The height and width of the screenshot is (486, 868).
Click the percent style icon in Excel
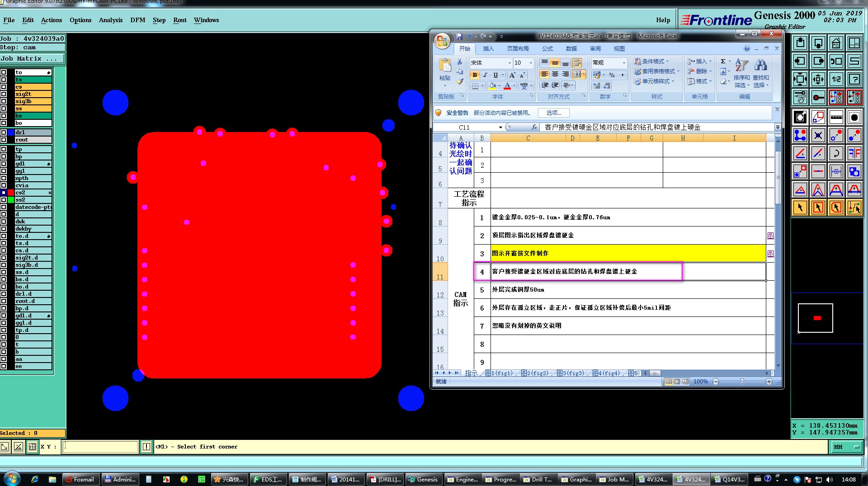(612, 75)
